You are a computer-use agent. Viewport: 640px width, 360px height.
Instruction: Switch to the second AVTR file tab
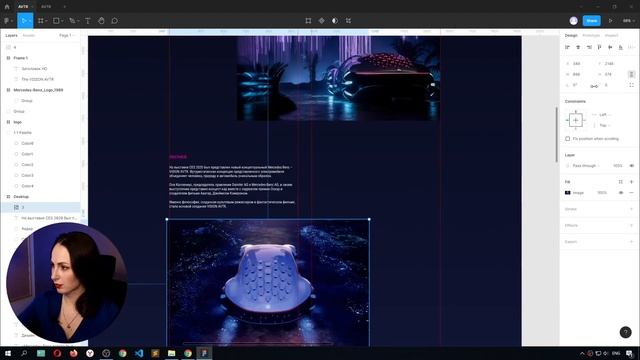46,7
